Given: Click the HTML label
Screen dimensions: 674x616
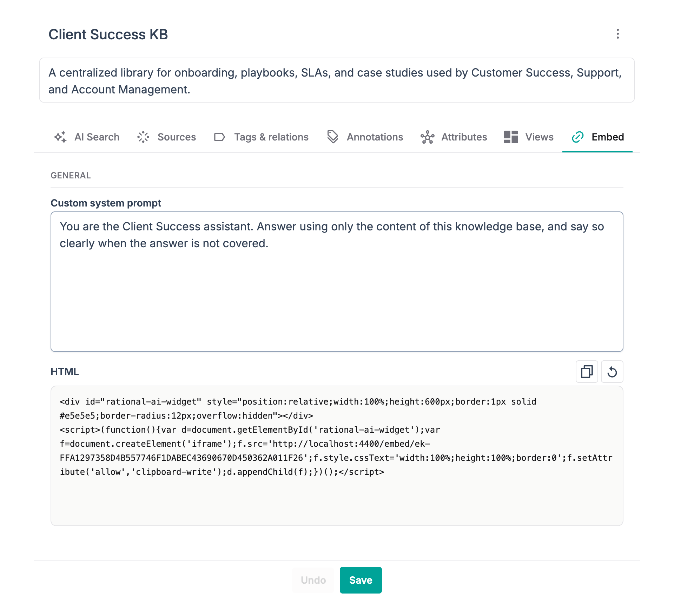Looking at the screenshot, I should click(65, 372).
